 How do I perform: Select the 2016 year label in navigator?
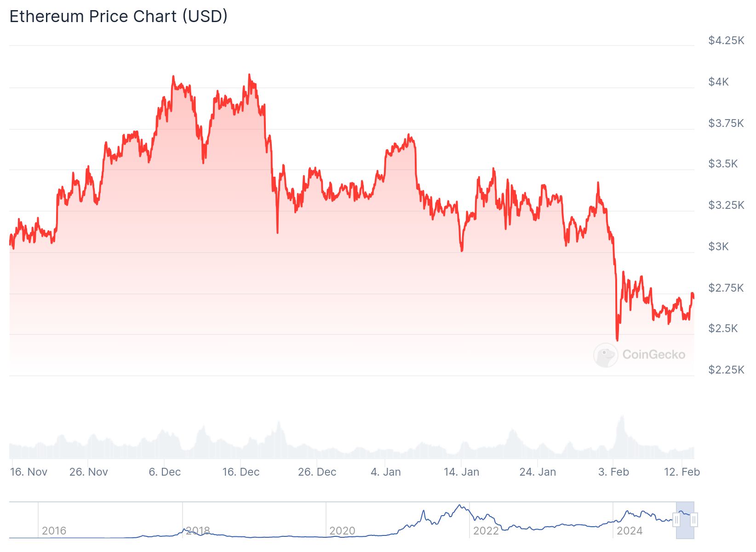pyautogui.click(x=54, y=531)
